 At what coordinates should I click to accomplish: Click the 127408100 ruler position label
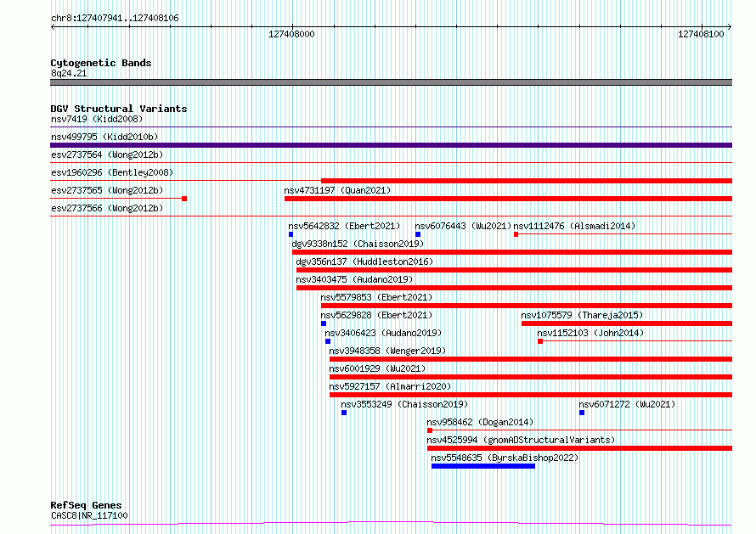pos(701,34)
